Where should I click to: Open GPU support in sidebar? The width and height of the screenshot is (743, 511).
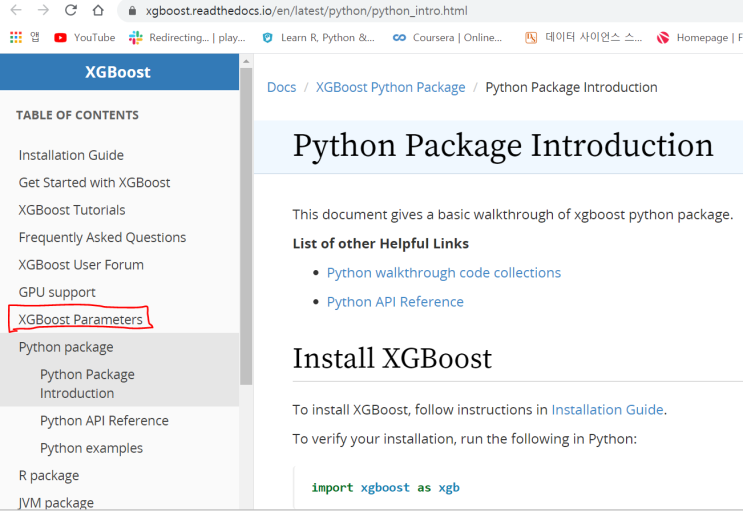[x=57, y=292]
